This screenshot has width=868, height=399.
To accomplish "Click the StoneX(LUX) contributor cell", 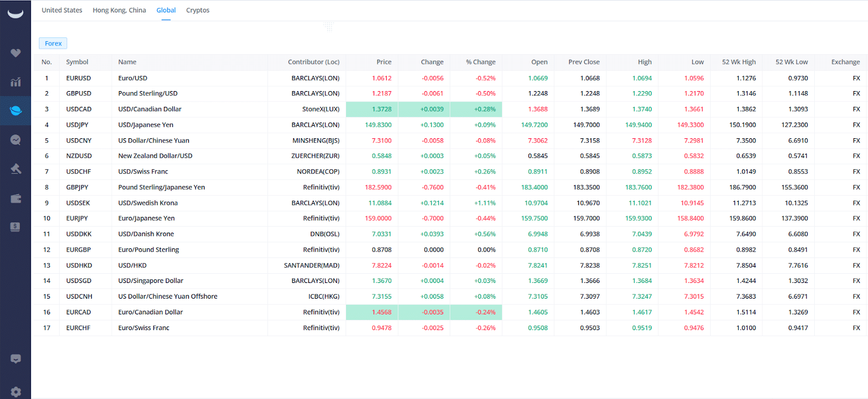I will (x=321, y=110).
